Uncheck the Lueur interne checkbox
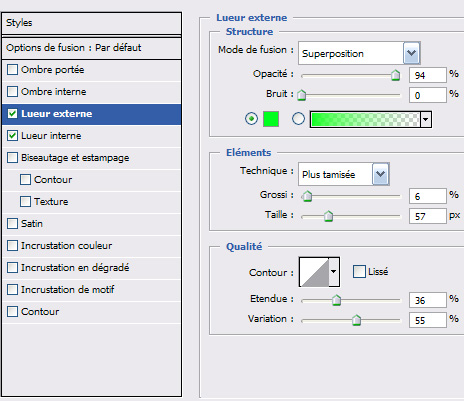 [x=12, y=136]
